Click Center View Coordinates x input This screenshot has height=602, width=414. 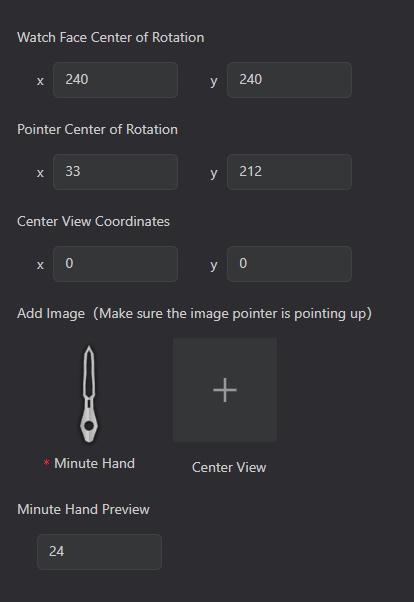point(115,264)
